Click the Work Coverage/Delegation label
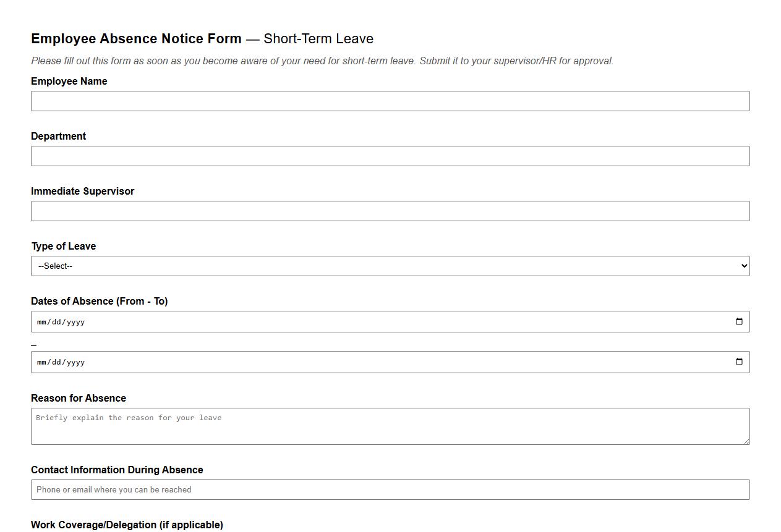The image size is (781, 532). click(127, 525)
